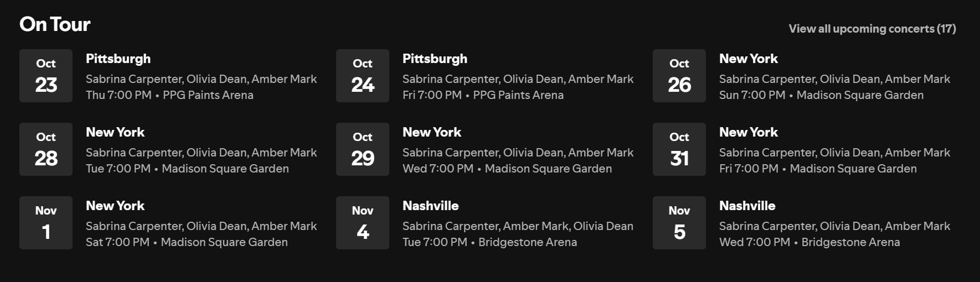
Task: Click the Oct 23 date tile
Action: [x=46, y=76]
